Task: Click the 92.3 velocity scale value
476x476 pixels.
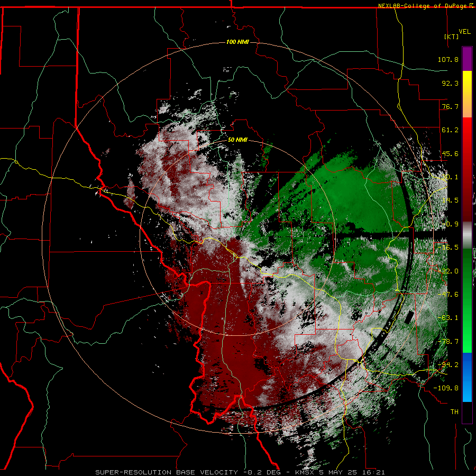Action: coord(450,83)
